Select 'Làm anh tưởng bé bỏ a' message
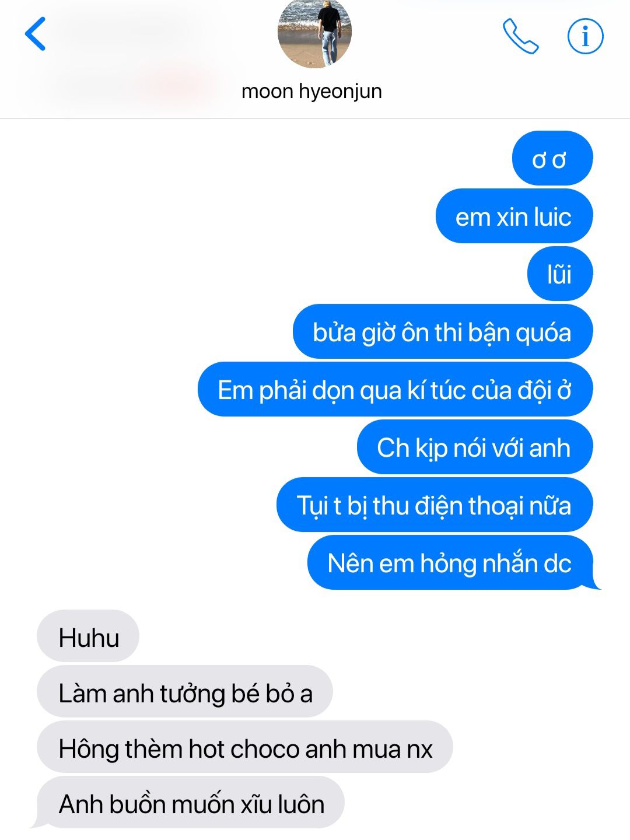630x840 pixels. coord(185,692)
